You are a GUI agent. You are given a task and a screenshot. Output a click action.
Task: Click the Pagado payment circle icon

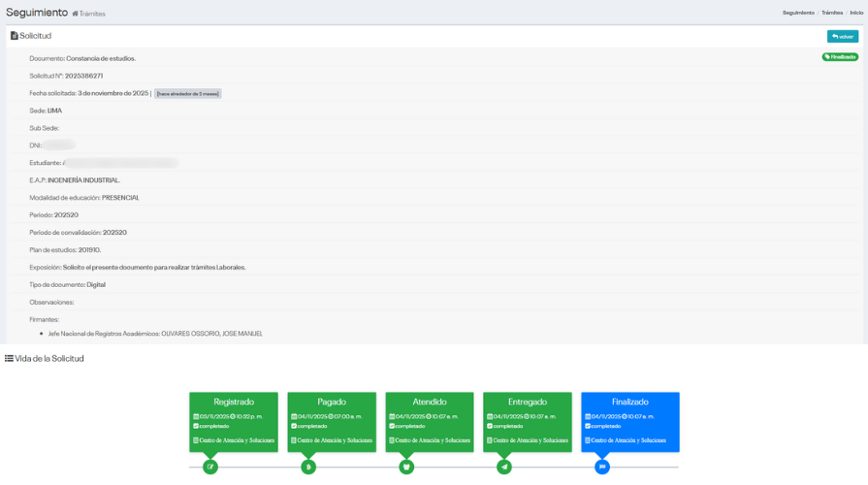[x=308, y=467]
